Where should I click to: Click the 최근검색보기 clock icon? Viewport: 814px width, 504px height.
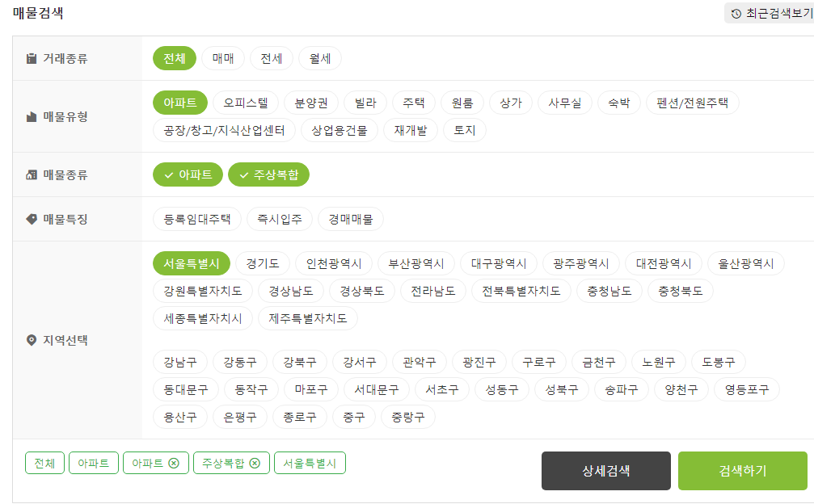(x=736, y=14)
